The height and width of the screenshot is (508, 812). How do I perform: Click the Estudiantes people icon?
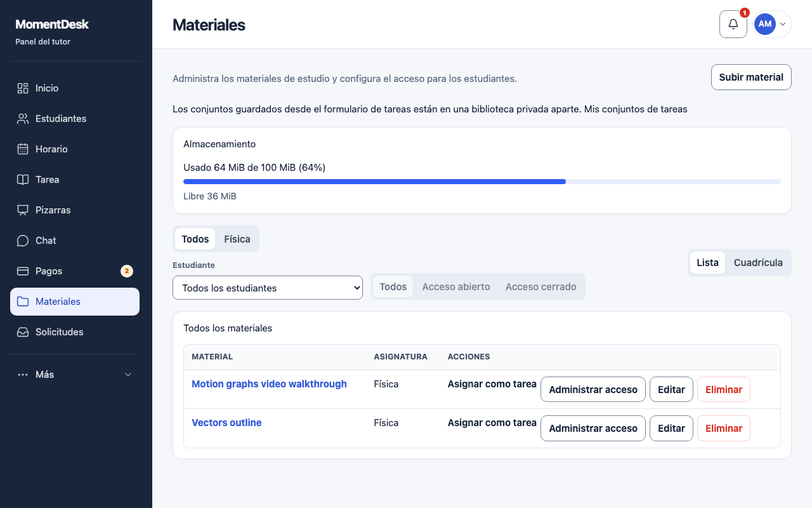[x=23, y=119]
